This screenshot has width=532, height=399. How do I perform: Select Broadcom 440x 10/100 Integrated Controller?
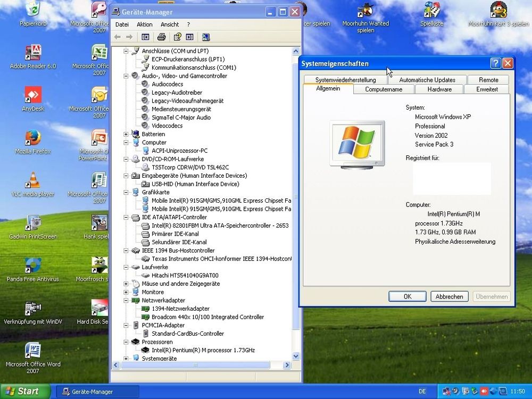[x=207, y=317]
